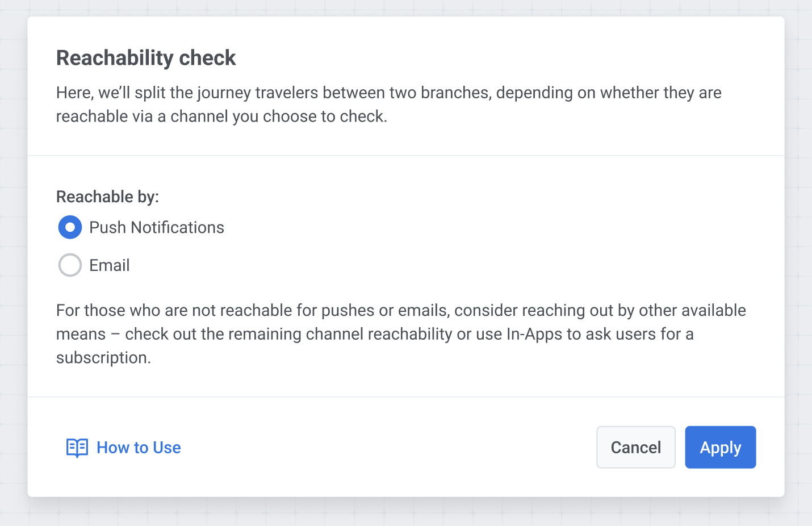The height and width of the screenshot is (526, 812).
Task: Click the word "subscription" ending the note
Action: pyautogui.click(x=102, y=358)
